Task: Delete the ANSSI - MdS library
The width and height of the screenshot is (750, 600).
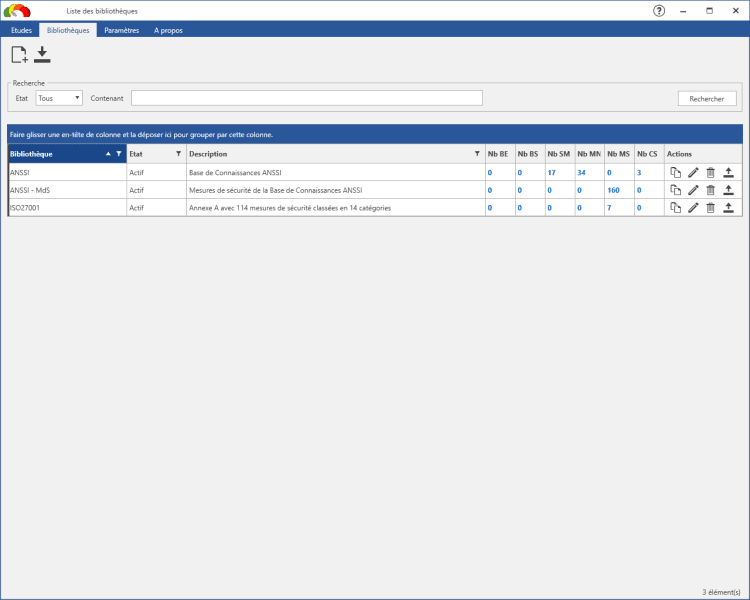Action: tap(711, 190)
